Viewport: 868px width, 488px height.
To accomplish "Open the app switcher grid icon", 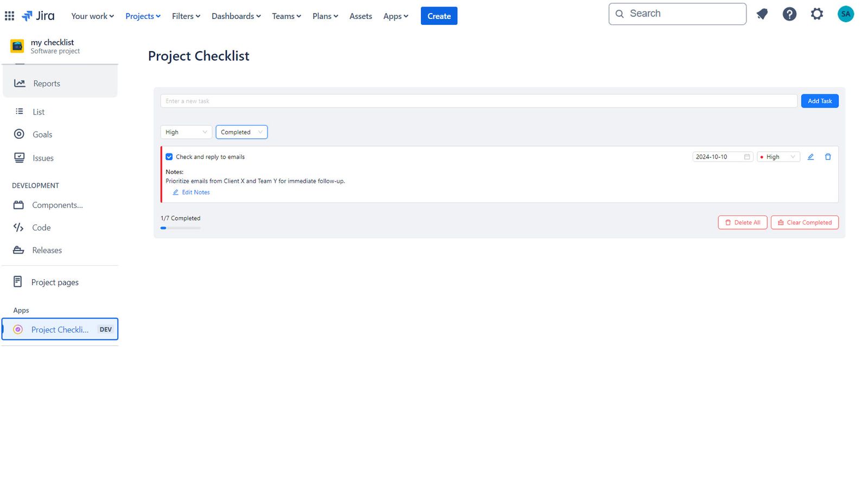I will [9, 16].
